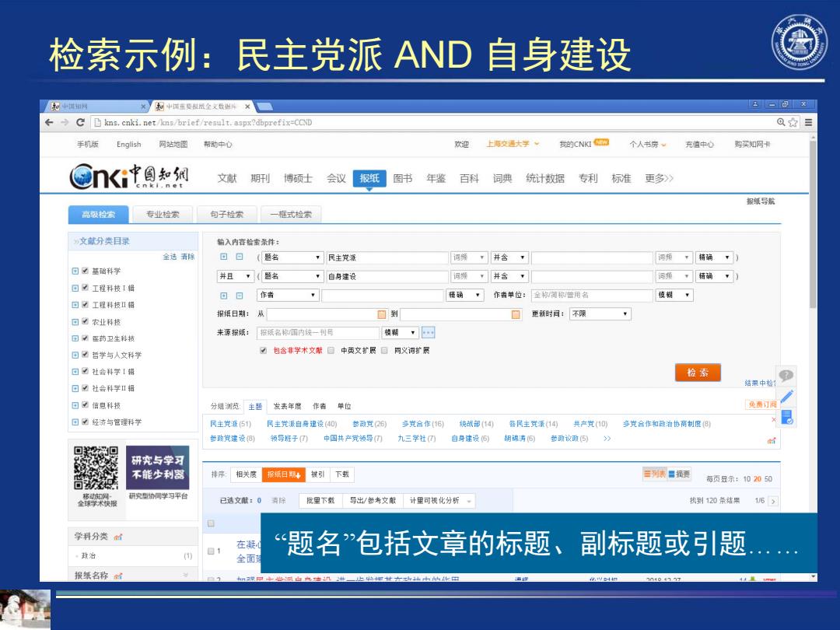
Task: Click the QR code for 移动知网
Action: pyautogui.click(x=96, y=467)
